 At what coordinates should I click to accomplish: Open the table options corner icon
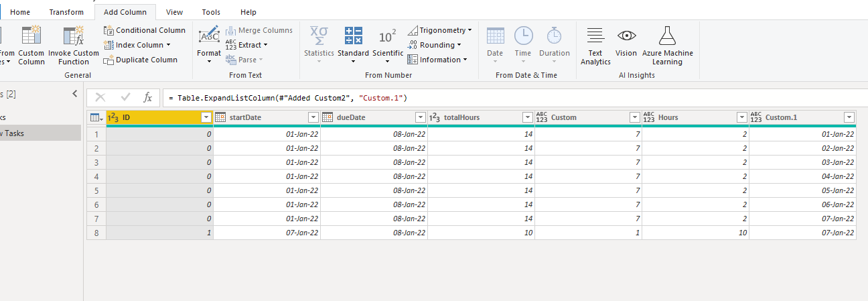point(96,117)
